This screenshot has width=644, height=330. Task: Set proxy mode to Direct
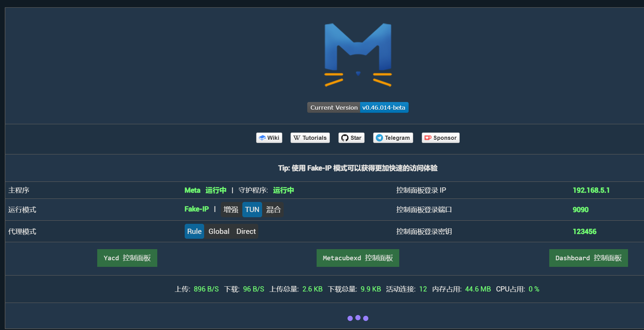[x=246, y=231]
